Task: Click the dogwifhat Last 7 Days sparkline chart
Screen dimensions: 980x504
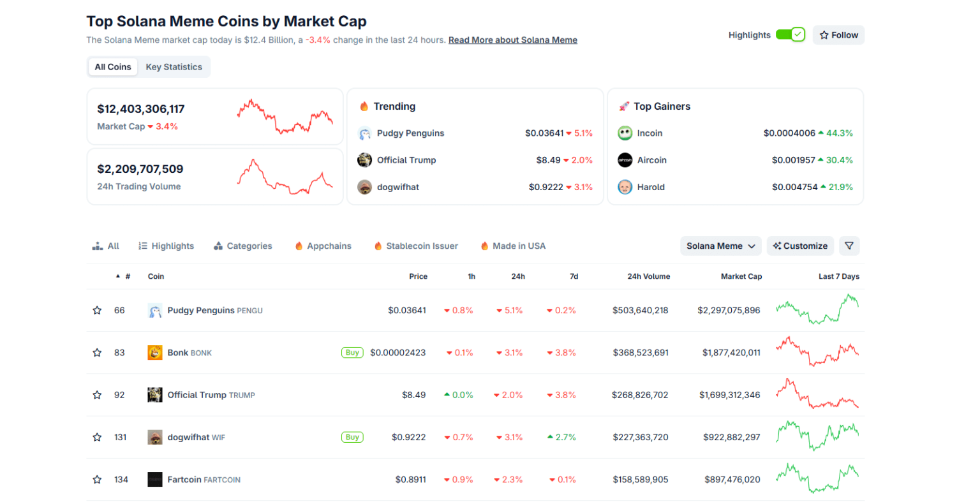Action: [817, 437]
